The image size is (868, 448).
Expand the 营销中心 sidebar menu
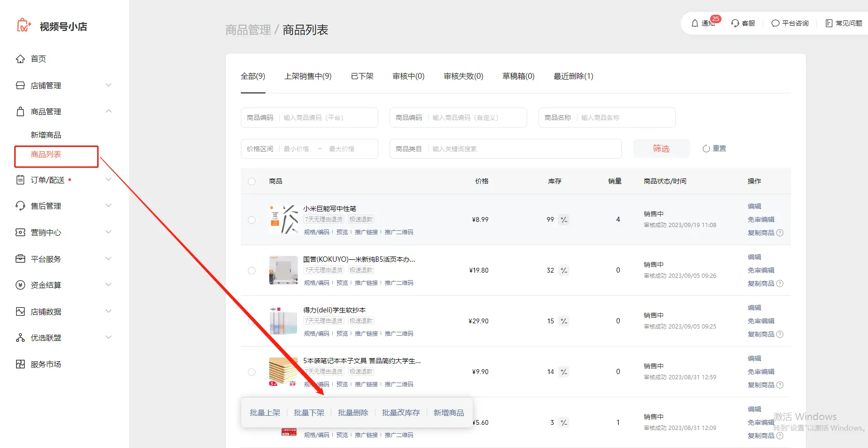pyautogui.click(x=109, y=232)
